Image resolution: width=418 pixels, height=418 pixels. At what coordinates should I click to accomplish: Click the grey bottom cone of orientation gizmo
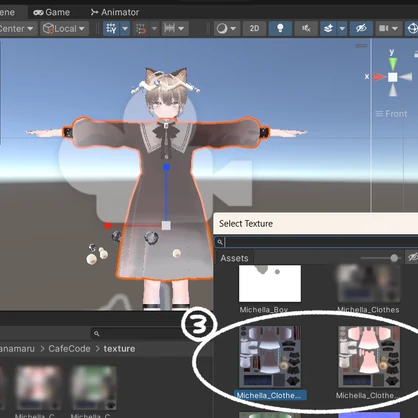(393, 90)
